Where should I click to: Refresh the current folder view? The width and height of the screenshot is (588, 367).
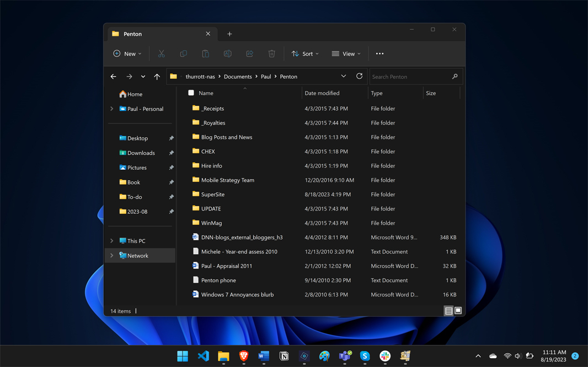tap(359, 77)
